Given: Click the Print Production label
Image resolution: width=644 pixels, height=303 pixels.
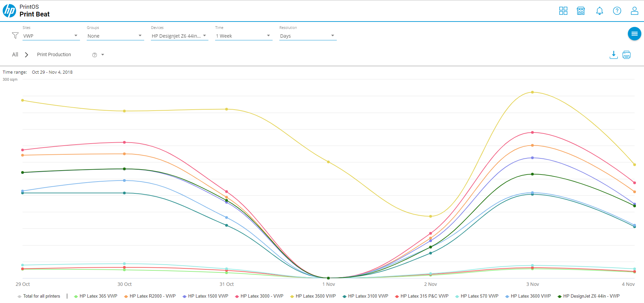Looking at the screenshot, I should coord(54,54).
